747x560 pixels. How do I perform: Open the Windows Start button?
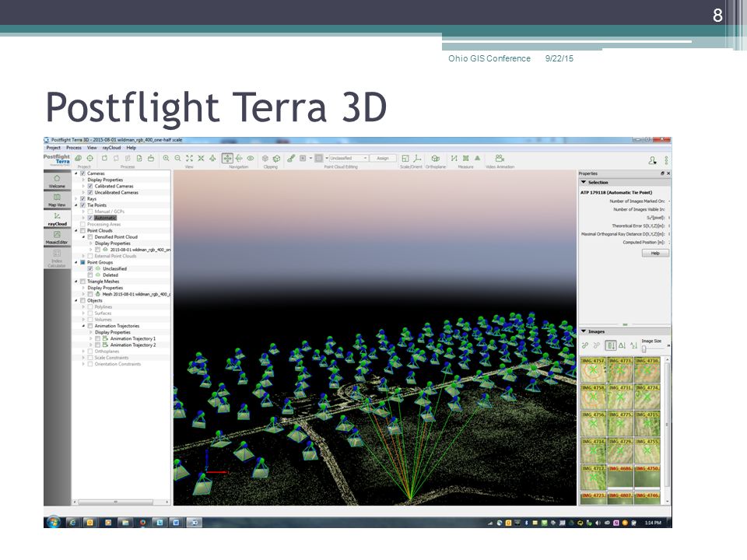pyautogui.click(x=54, y=522)
